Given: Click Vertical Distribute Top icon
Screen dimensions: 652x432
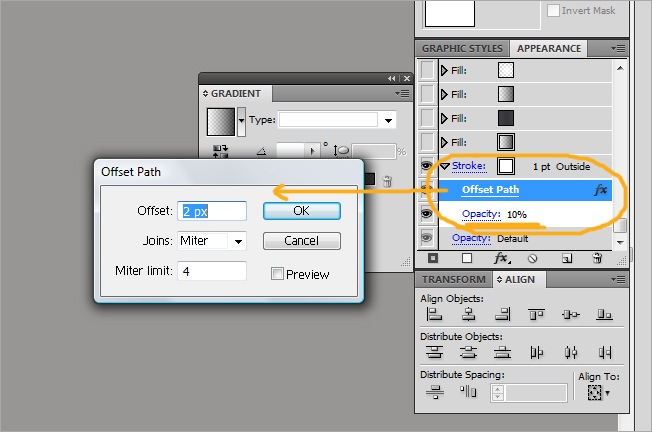Looking at the screenshot, I should [435, 353].
